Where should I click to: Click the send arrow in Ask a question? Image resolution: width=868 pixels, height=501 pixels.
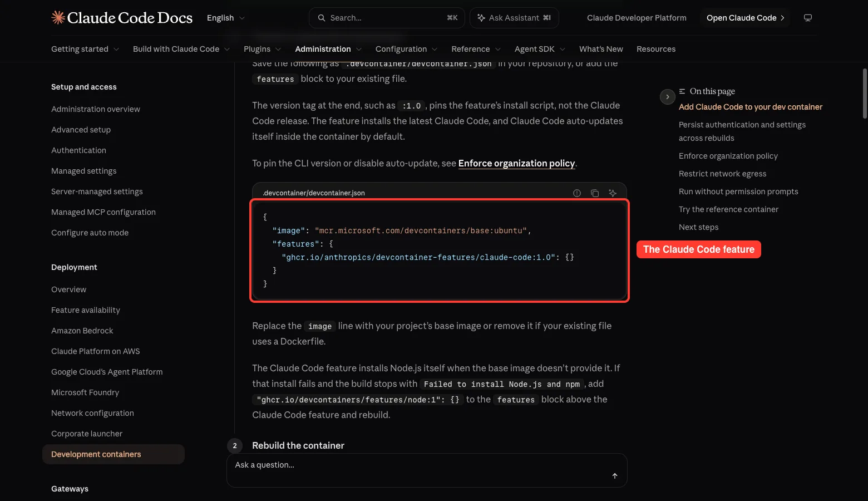coord(615,476)
